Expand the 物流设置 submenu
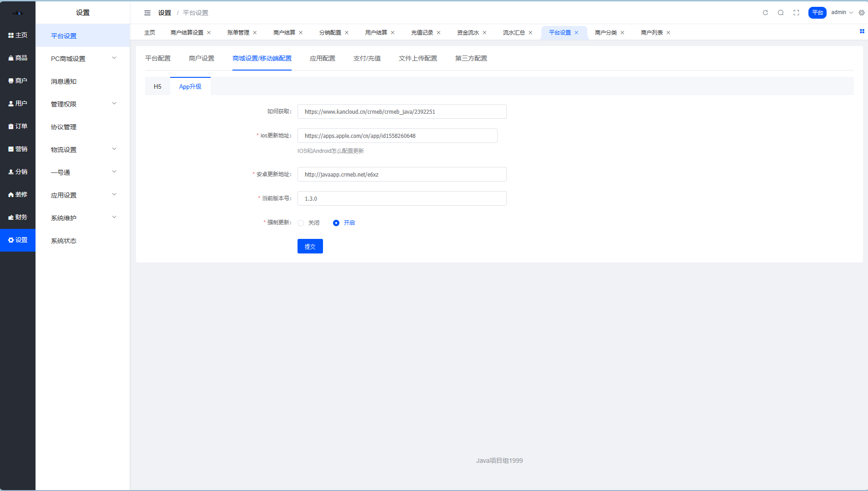Viewport: 868px width, 491px height. click(x=82, y=150)
